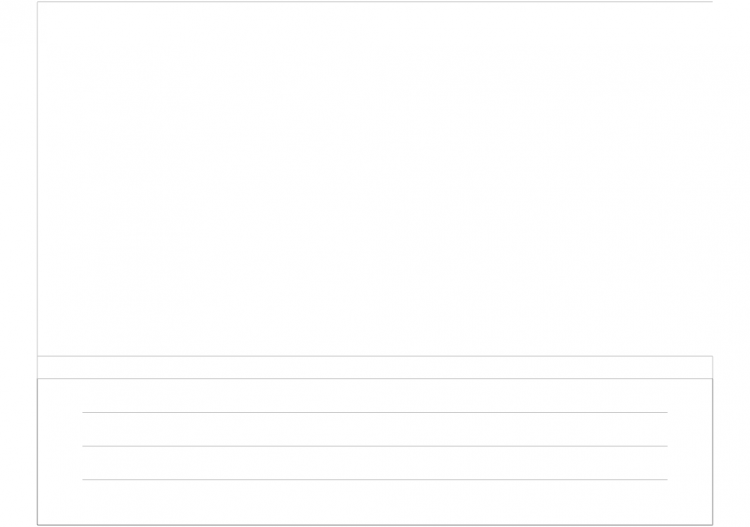Click inside the large empty upper panel
The width and height of the screenshot is (750, 527).
pos(375,179)
